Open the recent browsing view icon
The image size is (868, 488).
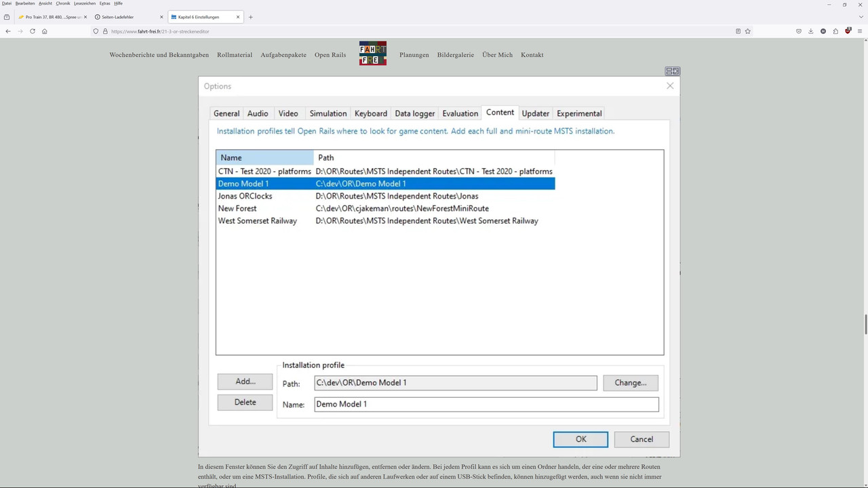coord(7,17)
